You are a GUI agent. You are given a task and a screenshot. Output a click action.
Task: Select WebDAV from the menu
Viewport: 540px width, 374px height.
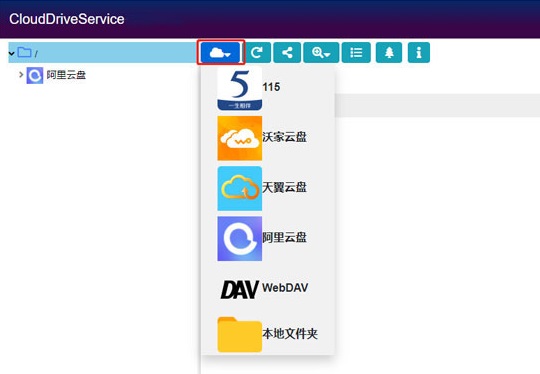[x=267, y=289]
